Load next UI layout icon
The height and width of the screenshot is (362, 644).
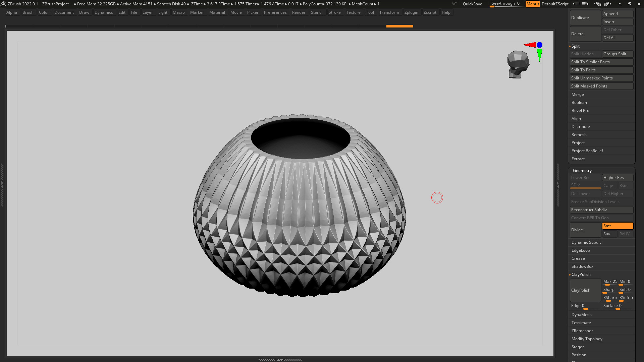click(x=608, y=4)
